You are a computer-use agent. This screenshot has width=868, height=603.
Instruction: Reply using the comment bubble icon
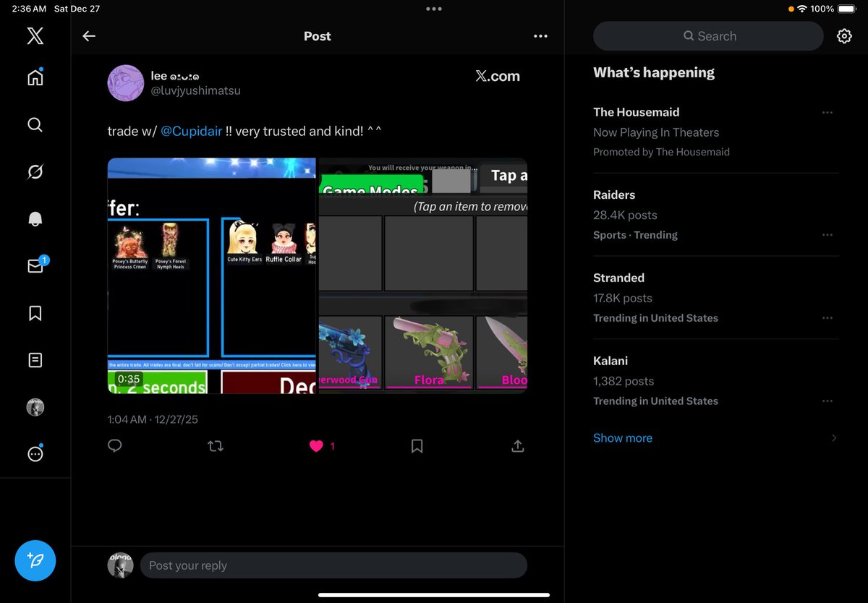click(114, 446)
